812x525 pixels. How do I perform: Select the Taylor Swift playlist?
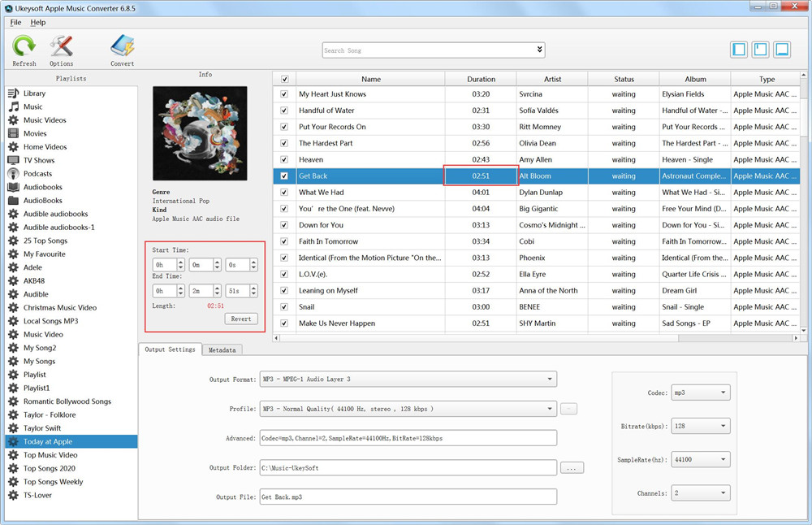click(42, 428)
